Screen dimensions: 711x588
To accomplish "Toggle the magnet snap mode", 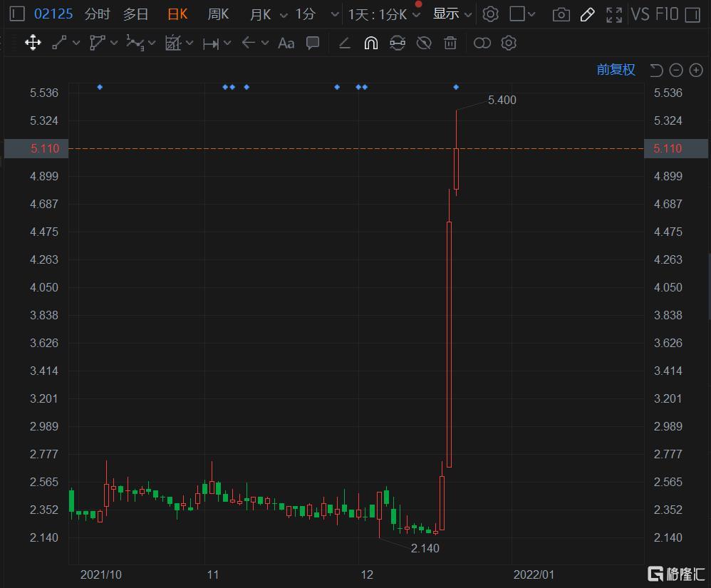I will [371, 43].
